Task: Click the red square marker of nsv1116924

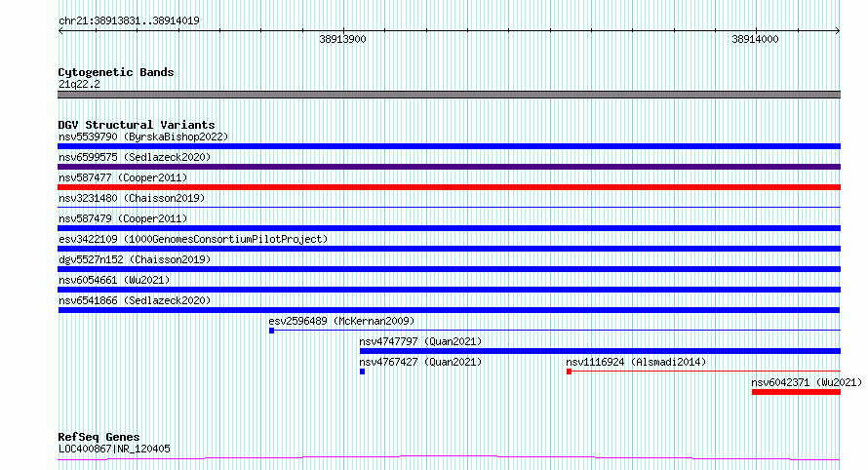Action: pos(569,372)
